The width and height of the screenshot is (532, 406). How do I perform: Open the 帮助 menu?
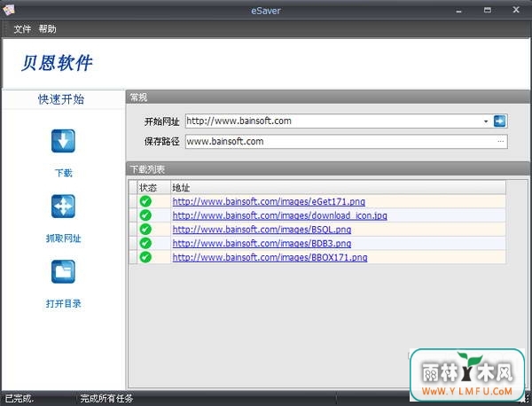click(x=47, y=29)
